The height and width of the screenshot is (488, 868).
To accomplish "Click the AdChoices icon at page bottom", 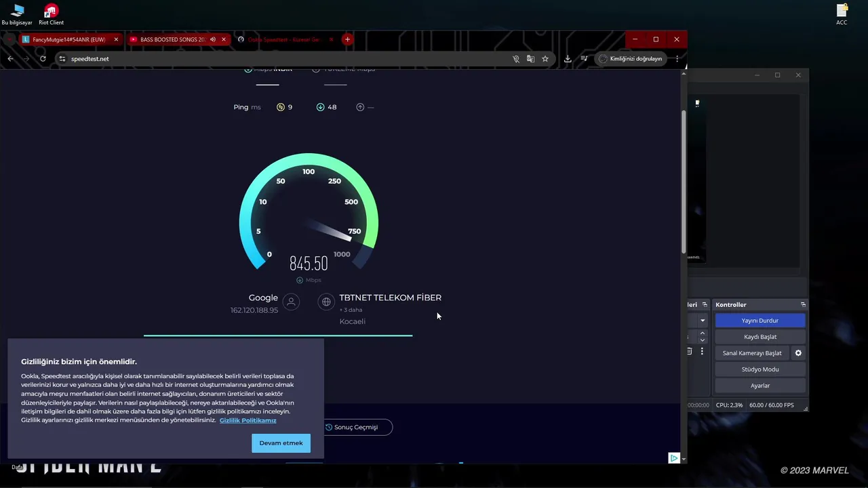I will pos(673,458).
